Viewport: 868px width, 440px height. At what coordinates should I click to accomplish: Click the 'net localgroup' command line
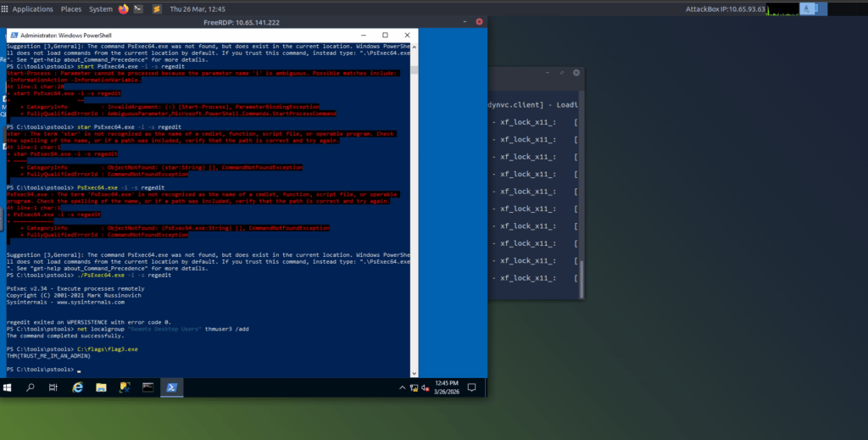coord(128,329)
